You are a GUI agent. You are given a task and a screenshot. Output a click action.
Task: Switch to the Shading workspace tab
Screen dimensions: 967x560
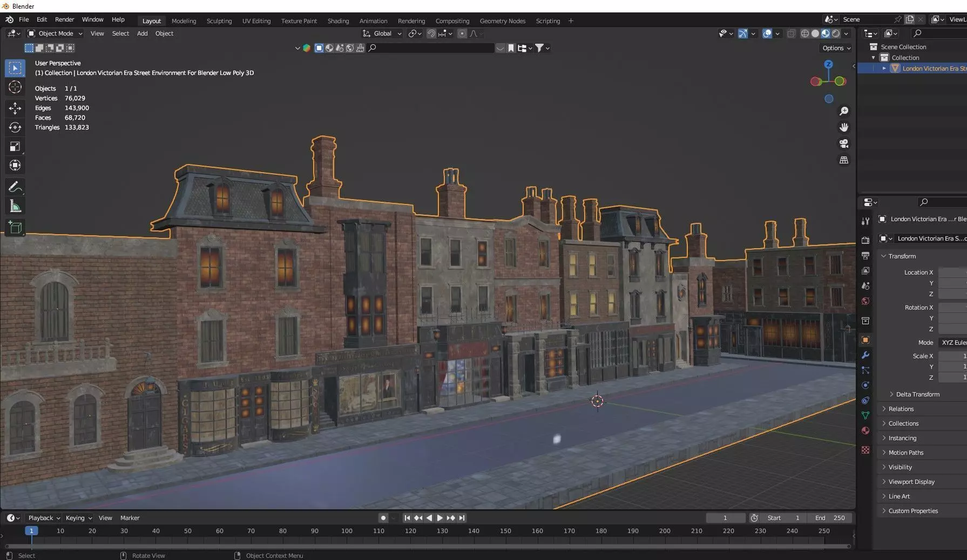point(338,21)
